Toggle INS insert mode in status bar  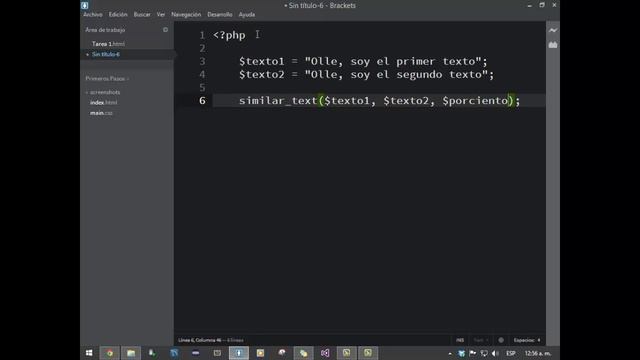[x=460, y=340]
